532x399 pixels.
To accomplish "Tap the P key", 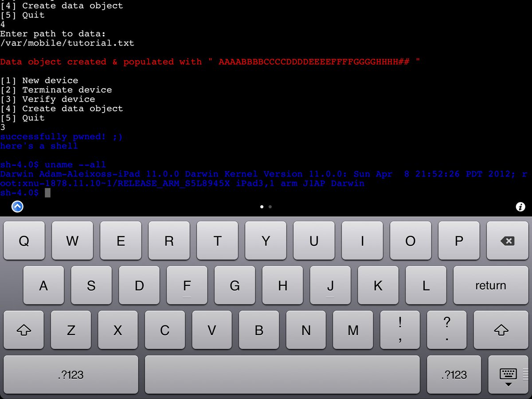I will [459, 241].
